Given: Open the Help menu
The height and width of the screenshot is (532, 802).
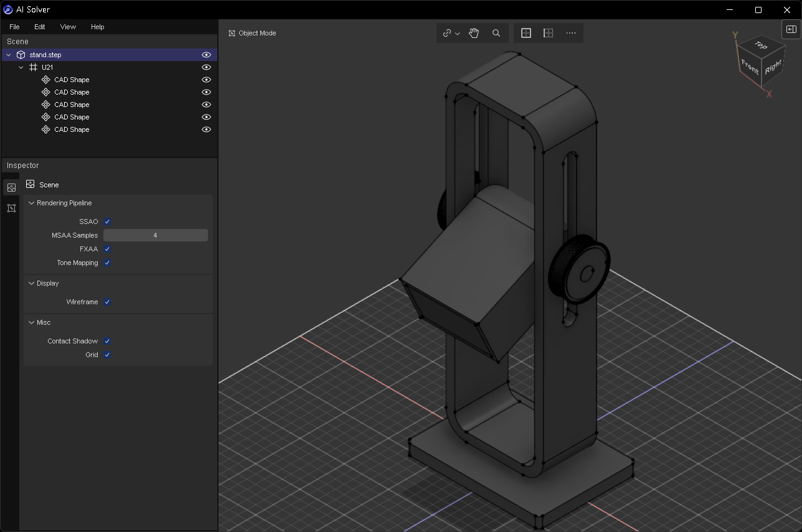Looking at the screenshot, I should [x=97, y=27].
